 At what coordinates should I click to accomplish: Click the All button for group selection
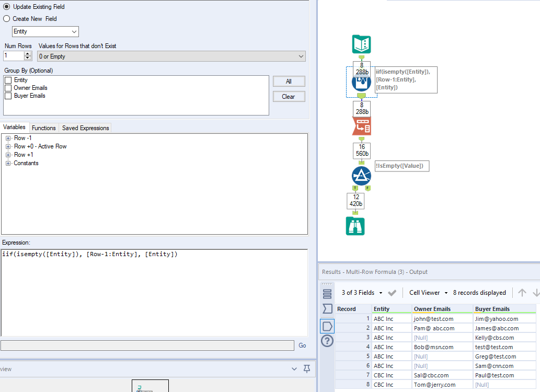tap(288, 81)
